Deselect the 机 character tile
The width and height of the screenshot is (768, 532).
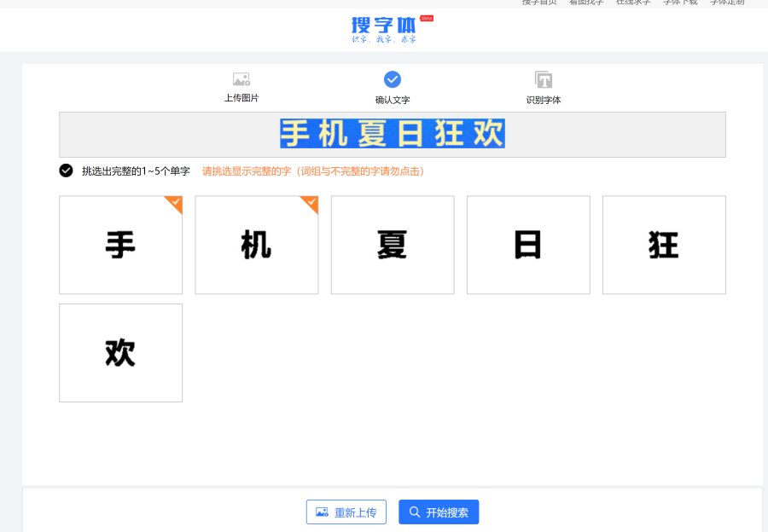click(256, 246)
